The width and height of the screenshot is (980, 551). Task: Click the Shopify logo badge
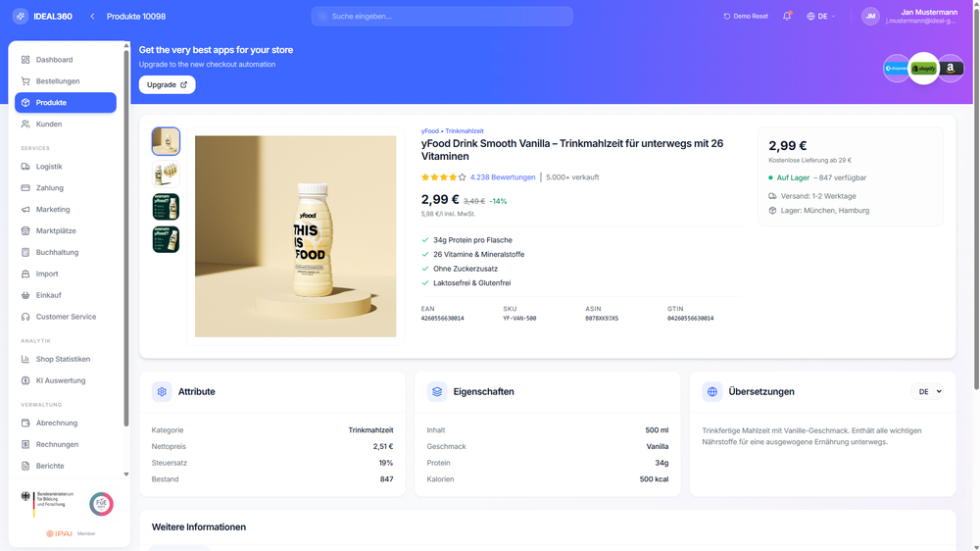click(924, 69)
